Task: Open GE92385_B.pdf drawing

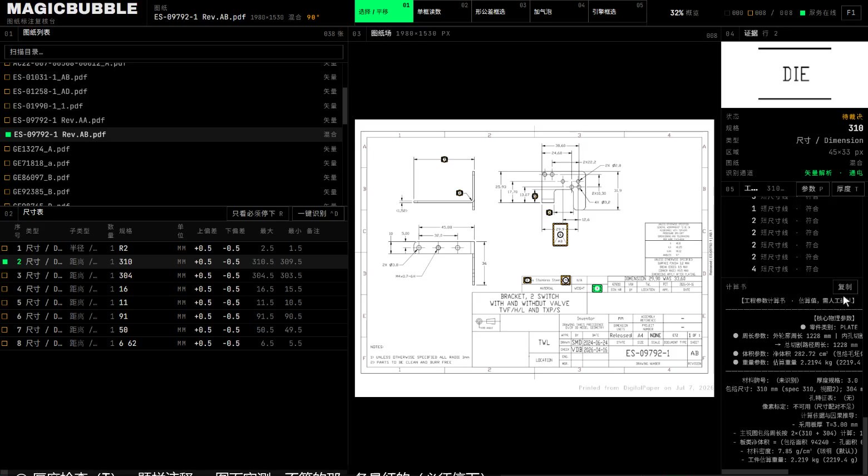Action: [x=171, y=192]
